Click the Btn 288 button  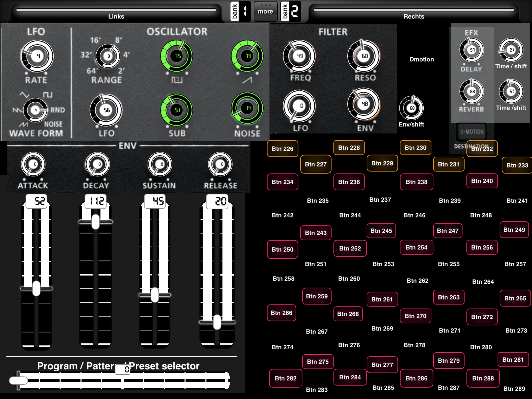483,378
